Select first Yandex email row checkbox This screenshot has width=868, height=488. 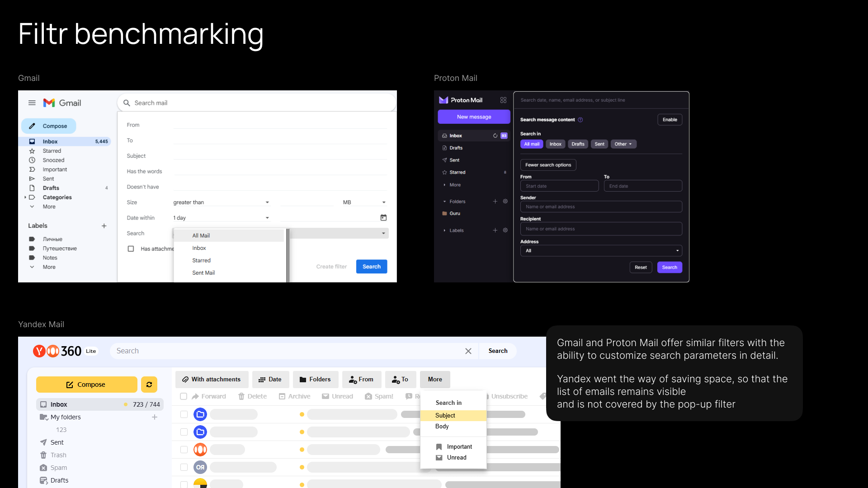pyautogui.click(x=184, y=414)
